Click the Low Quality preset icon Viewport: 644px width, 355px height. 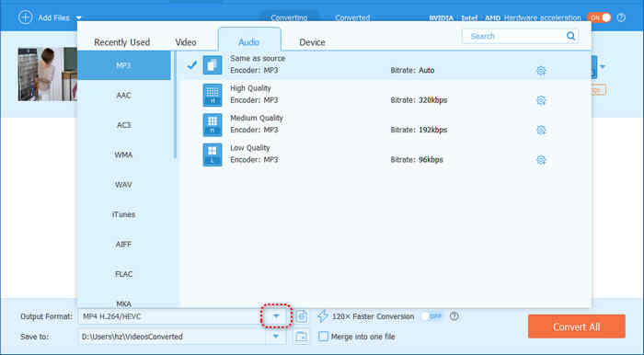[x=213, y=155]
